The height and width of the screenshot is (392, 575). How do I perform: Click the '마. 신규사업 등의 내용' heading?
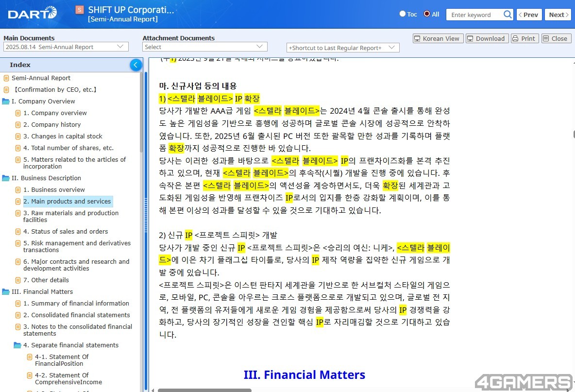click(x=198, y=86)
